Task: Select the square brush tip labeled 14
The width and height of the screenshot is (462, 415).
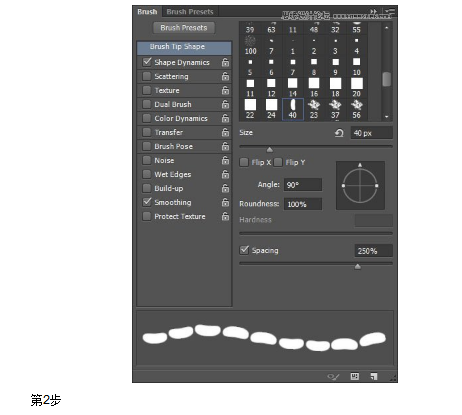Action: (293, 88)
